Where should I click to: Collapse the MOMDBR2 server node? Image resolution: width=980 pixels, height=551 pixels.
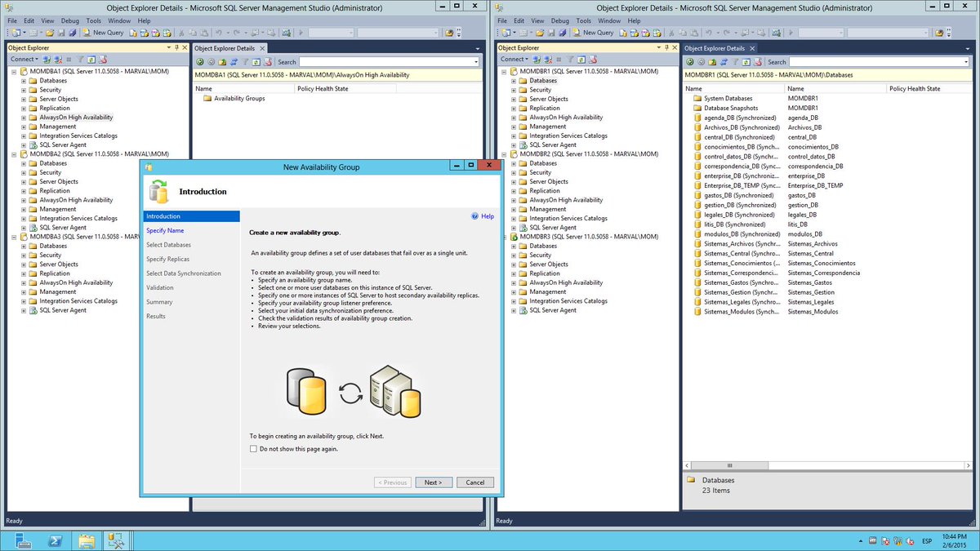(x=504, y=154)
